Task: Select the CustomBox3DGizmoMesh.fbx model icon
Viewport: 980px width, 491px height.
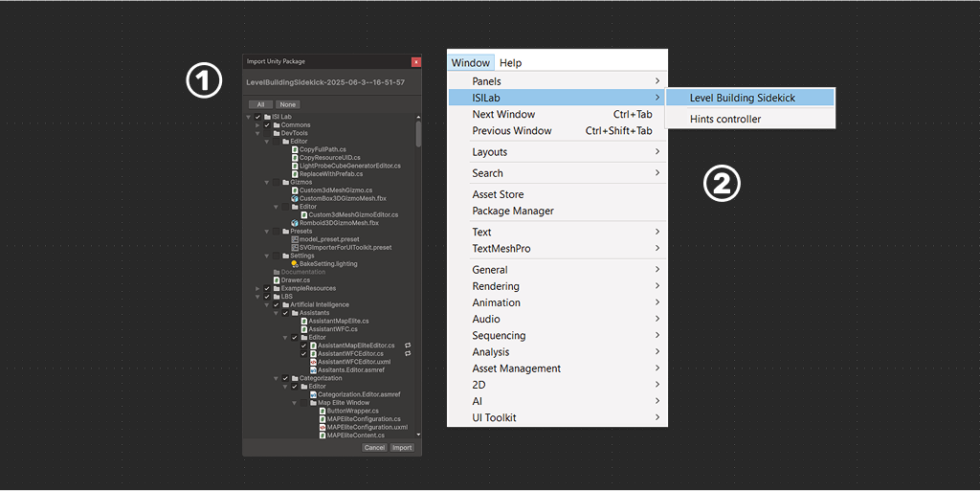Action: [295, 198]
